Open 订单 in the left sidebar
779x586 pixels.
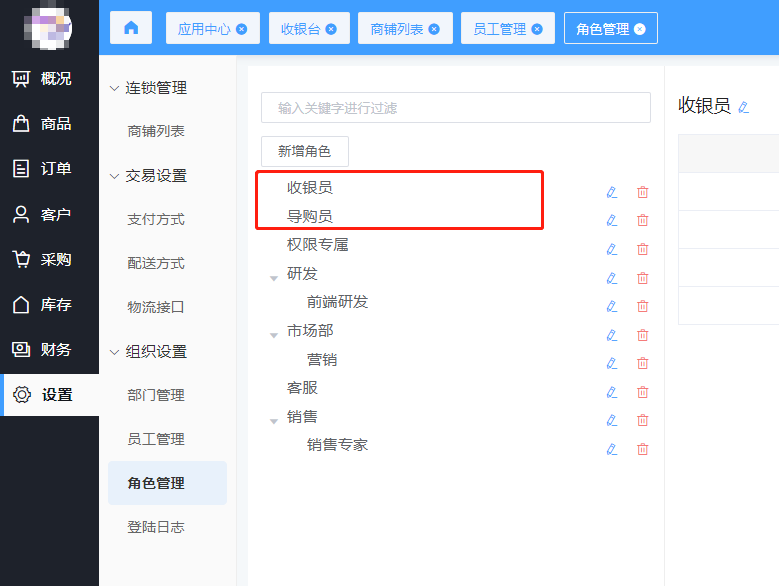tap(55, 168)
